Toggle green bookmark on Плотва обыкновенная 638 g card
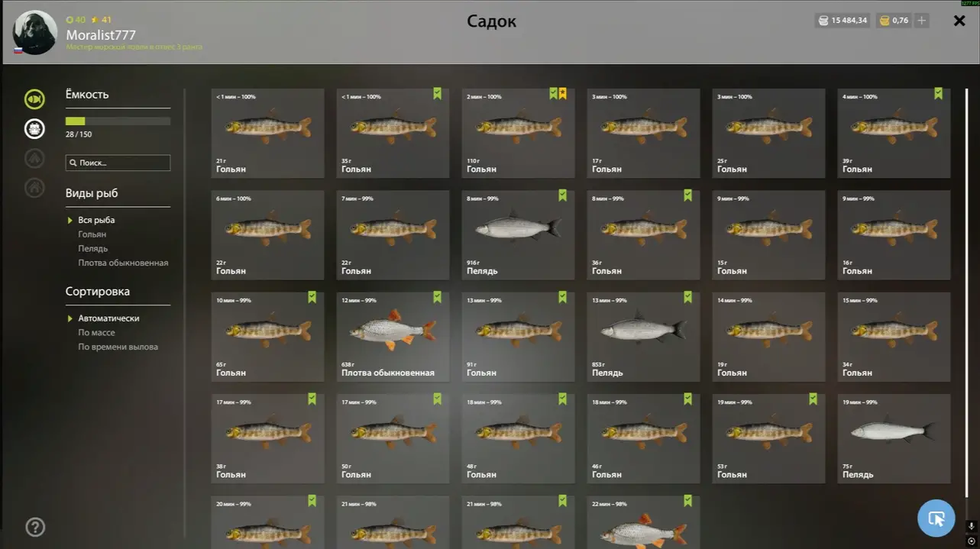This screenshot has width=980, height=549. [x=438, y=297]
